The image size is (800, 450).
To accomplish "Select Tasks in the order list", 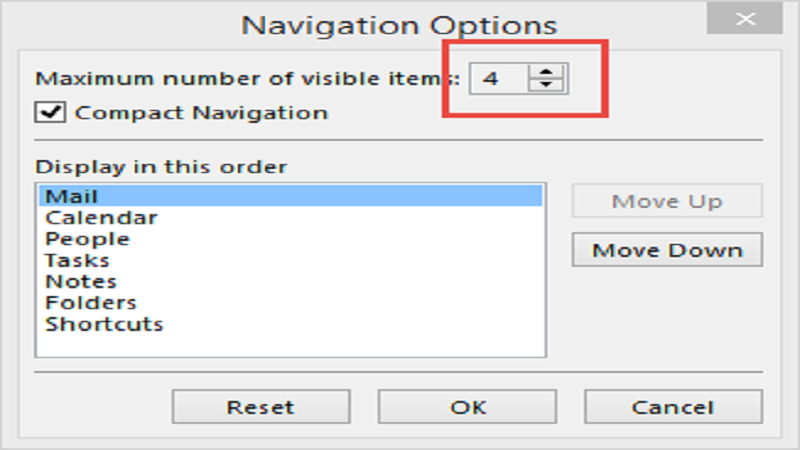I will click(77, 260).
